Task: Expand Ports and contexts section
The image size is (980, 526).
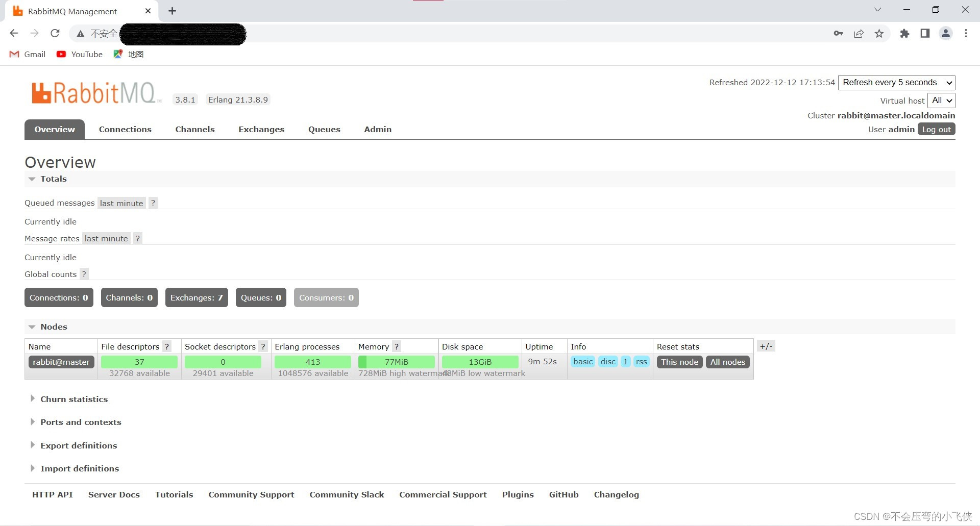Action: click(x=76, y=422)
